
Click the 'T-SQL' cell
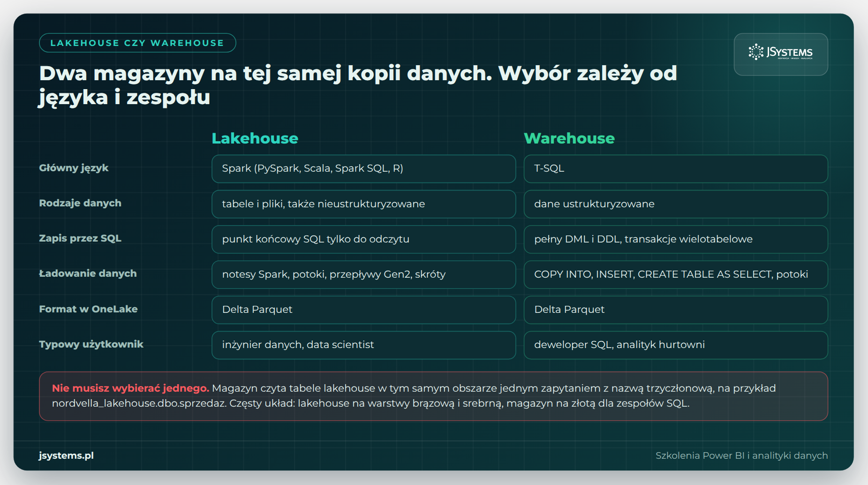(x=676, y=169)
